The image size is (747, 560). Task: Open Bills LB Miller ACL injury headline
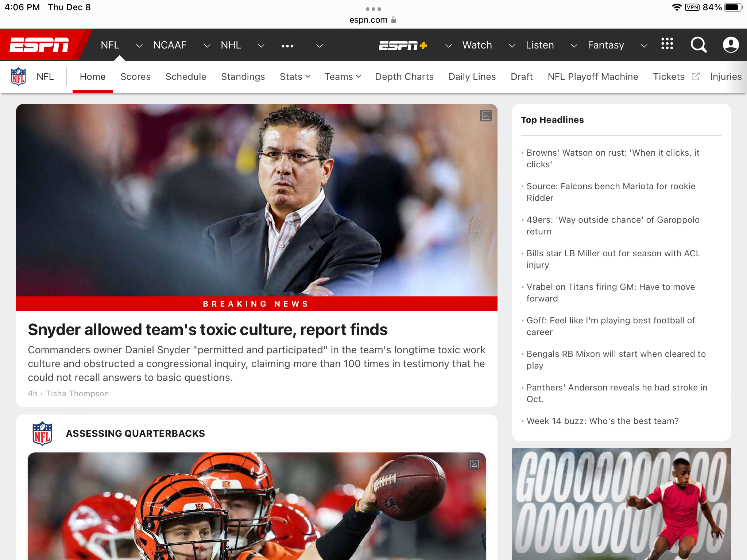click(614, 259)
